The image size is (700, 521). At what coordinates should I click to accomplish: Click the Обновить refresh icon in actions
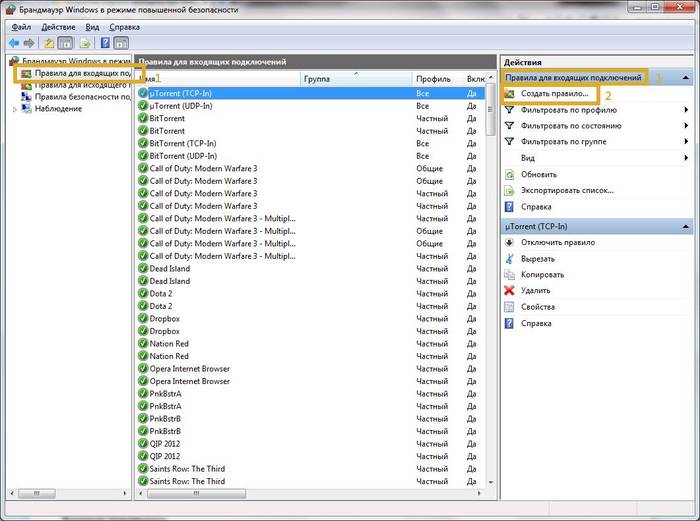coord(511,174)
